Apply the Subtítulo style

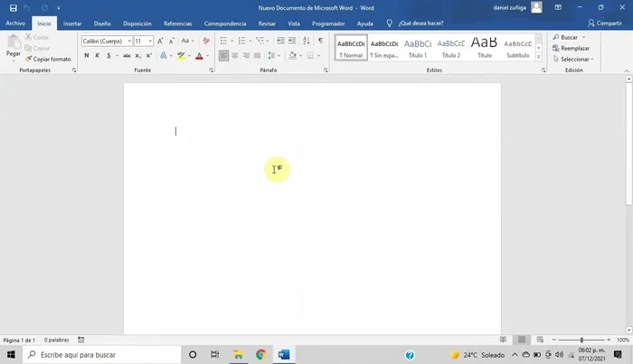(x=517, y=48)
